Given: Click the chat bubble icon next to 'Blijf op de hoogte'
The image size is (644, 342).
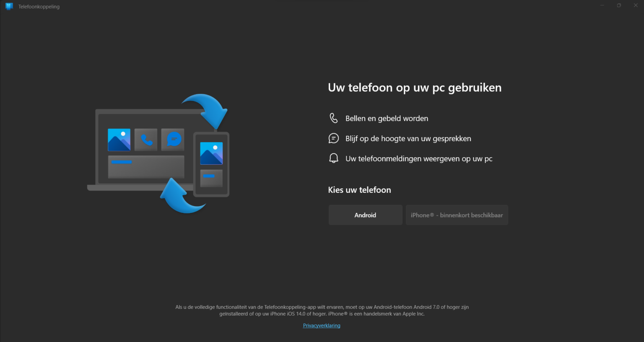Looking at the screenshot, I should [x=333, y=138].
